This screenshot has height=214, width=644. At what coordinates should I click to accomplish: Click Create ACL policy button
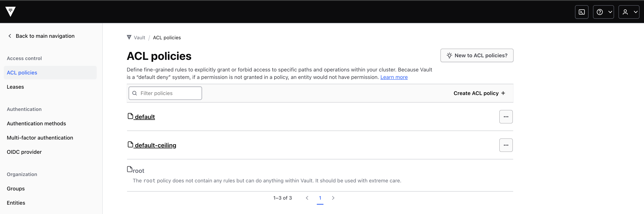tap(479, 93)
